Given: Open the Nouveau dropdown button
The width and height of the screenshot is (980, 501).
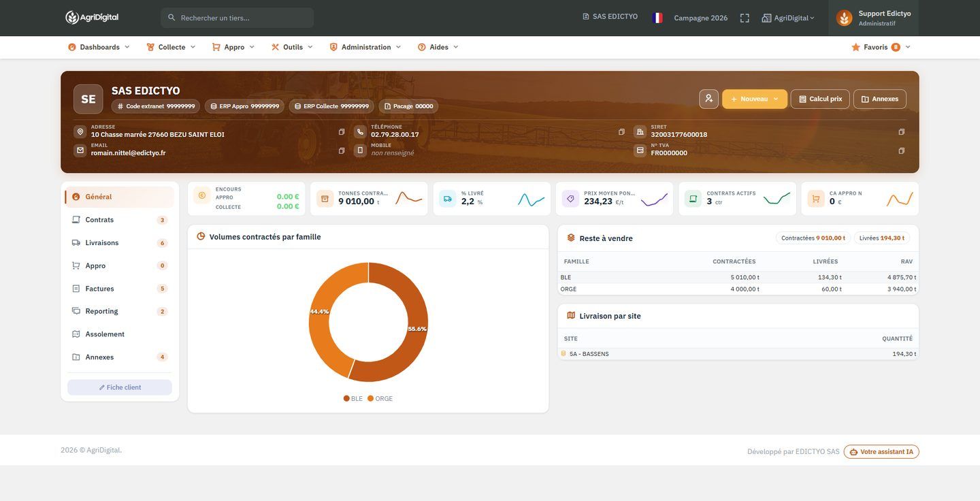Looking at the screenshot, I should click(755, 99).
